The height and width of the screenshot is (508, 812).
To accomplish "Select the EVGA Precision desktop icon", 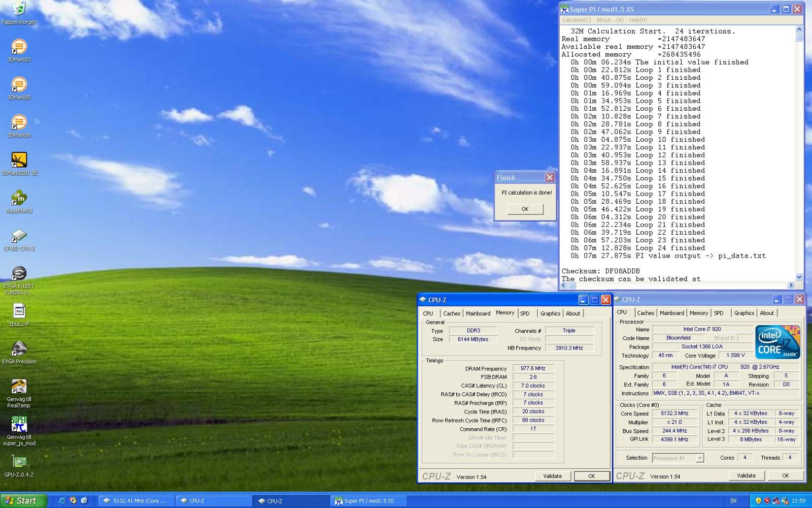I will coord(19,353).
